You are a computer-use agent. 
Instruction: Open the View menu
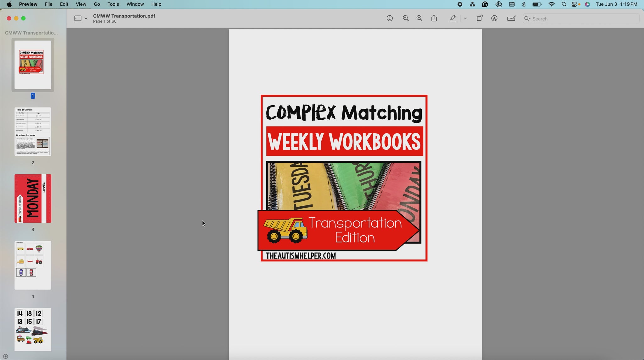click(x=81, y=4)
